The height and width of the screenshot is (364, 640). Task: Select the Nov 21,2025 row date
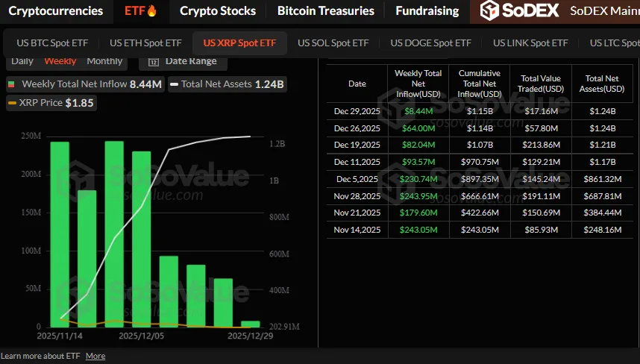(x=357, y=213)
